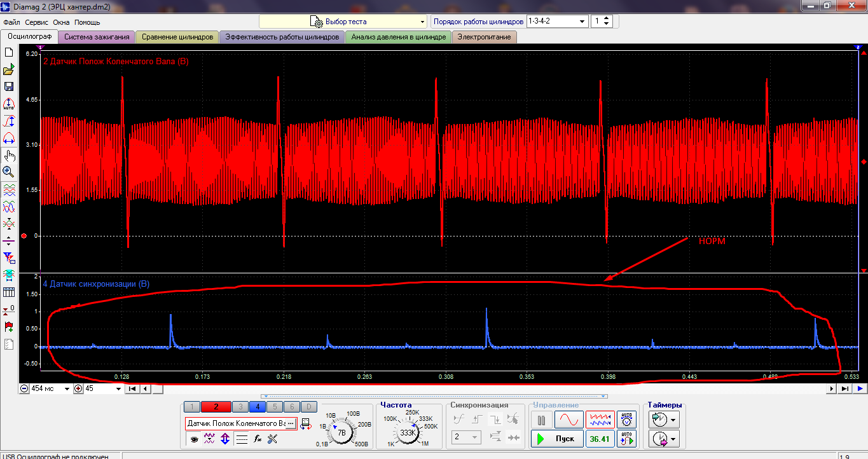Image resolution: width=868 pixels, height=459 pixels.
Task: Select the hand pan tool
Action: pyautogui.click(x=9, y=155)
